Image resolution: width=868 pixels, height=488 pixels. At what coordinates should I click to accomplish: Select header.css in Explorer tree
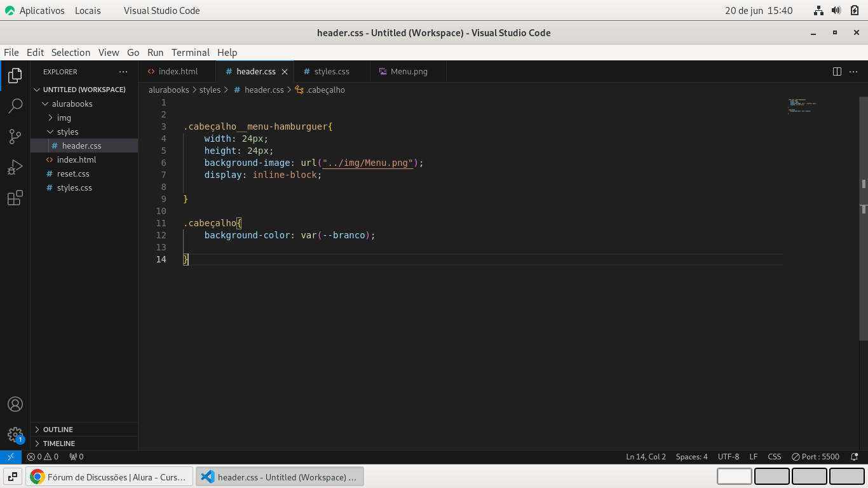(84, 146)
